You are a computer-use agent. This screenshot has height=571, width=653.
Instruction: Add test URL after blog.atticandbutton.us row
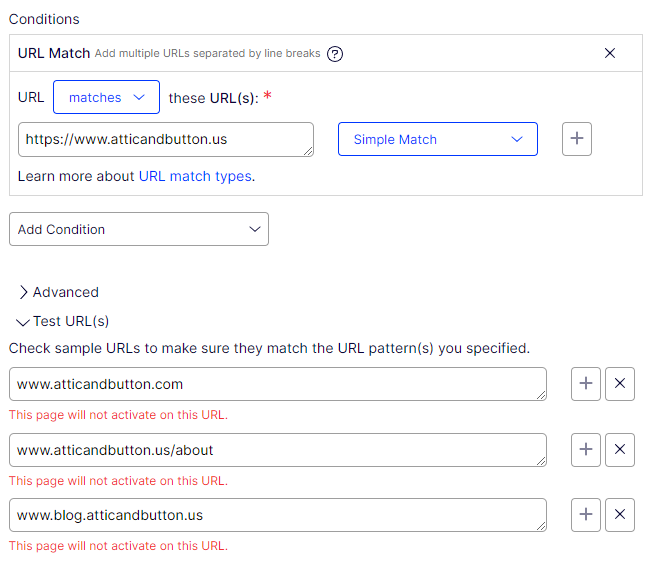586,515
